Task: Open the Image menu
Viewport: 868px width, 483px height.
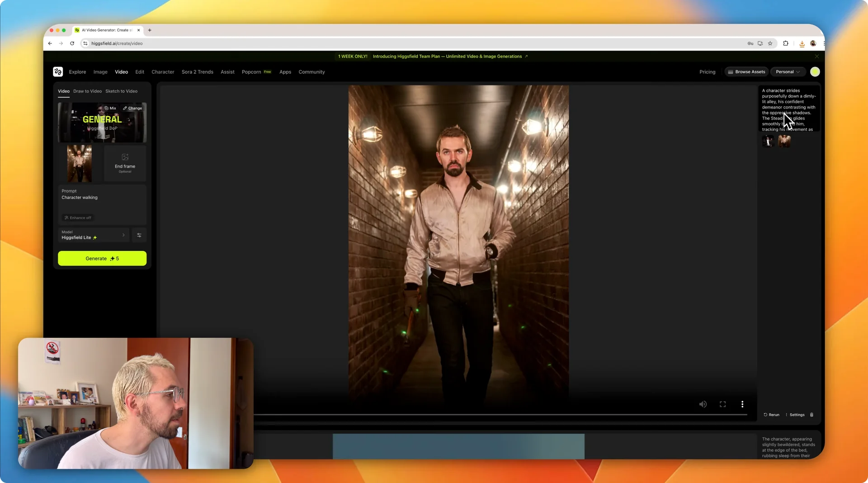Action: (100, 72)
